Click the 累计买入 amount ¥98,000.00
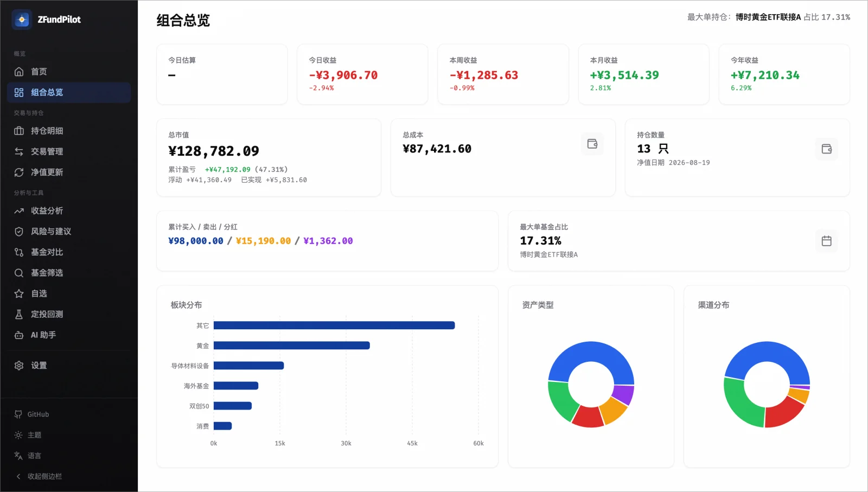The width and height of the screenshot is (868, 492). (196, 241)
